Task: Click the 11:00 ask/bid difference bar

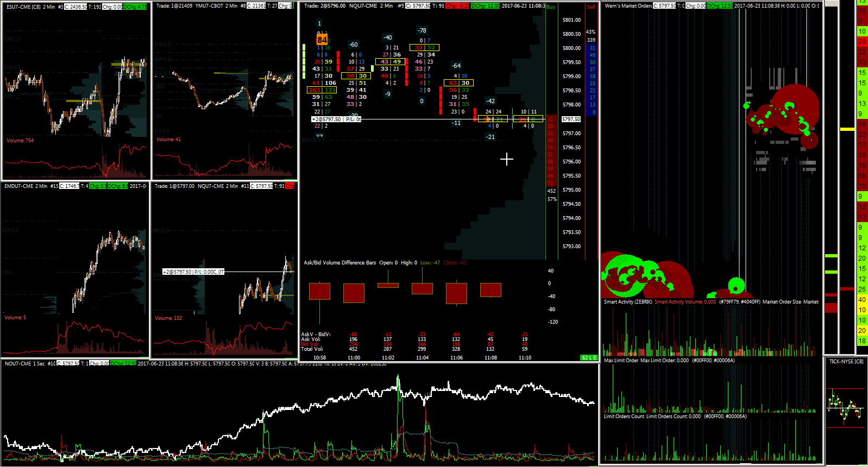Action: 354,293
